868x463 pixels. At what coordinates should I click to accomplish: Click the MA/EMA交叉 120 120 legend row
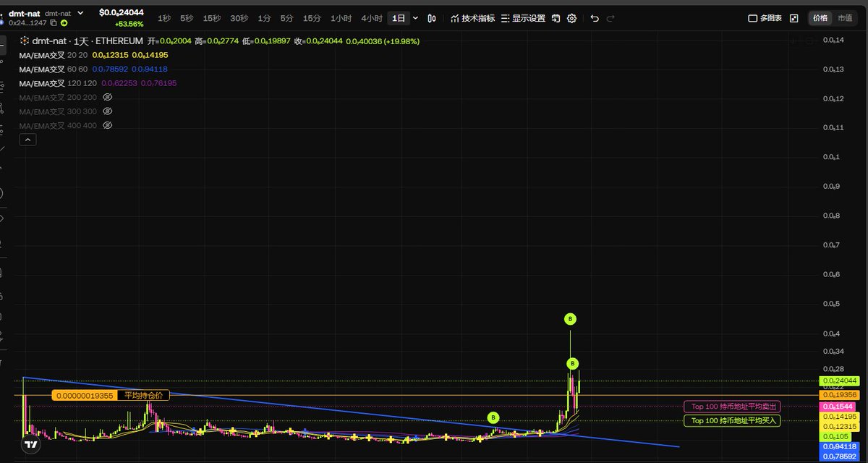tap(98, 83)
